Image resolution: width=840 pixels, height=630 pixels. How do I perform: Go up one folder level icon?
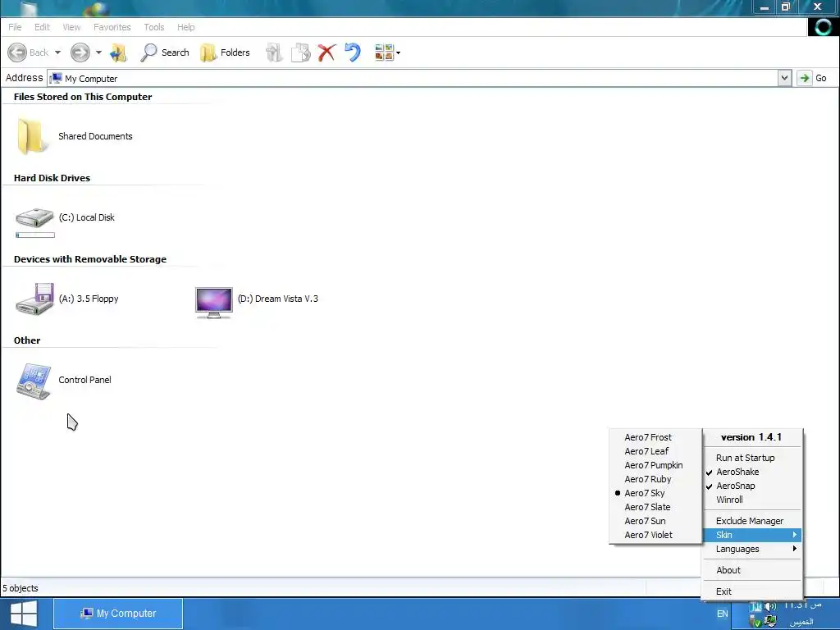click(x=118, y=52)
